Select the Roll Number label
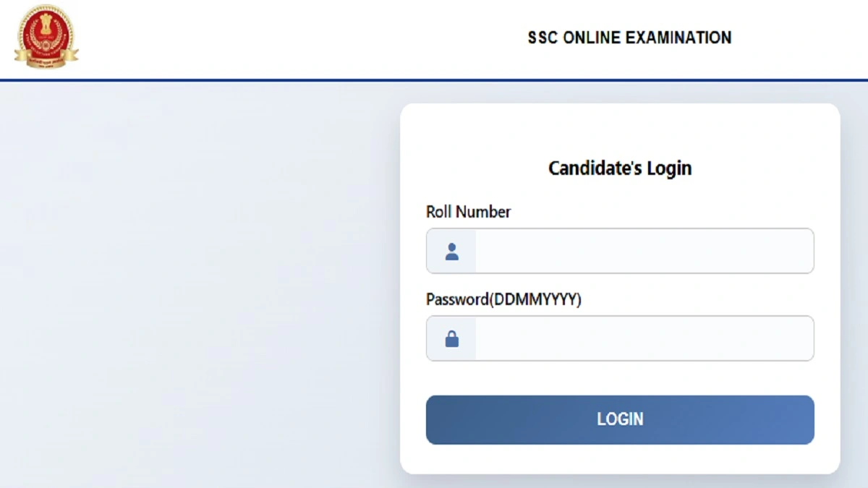 click(x=467, y=212)
